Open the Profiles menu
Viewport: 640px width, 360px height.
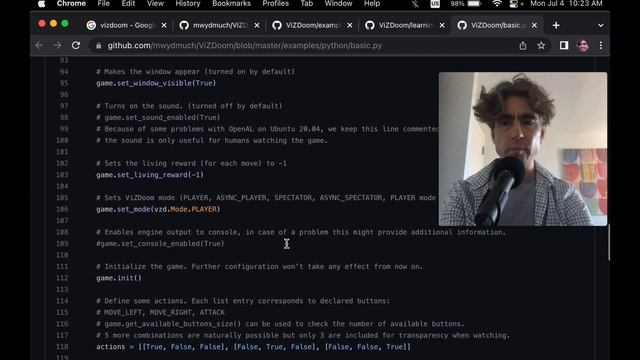(x=276, y=4)
